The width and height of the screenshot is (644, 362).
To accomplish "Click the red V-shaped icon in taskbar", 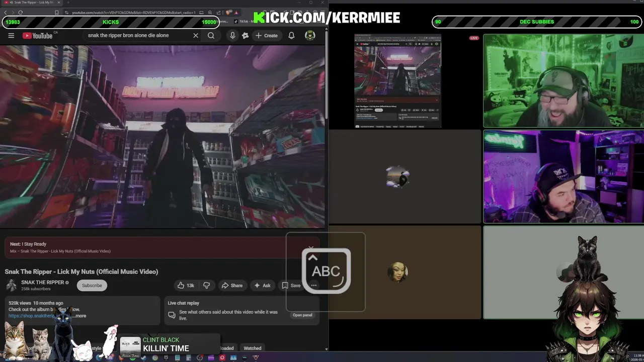I will (256, 358).
